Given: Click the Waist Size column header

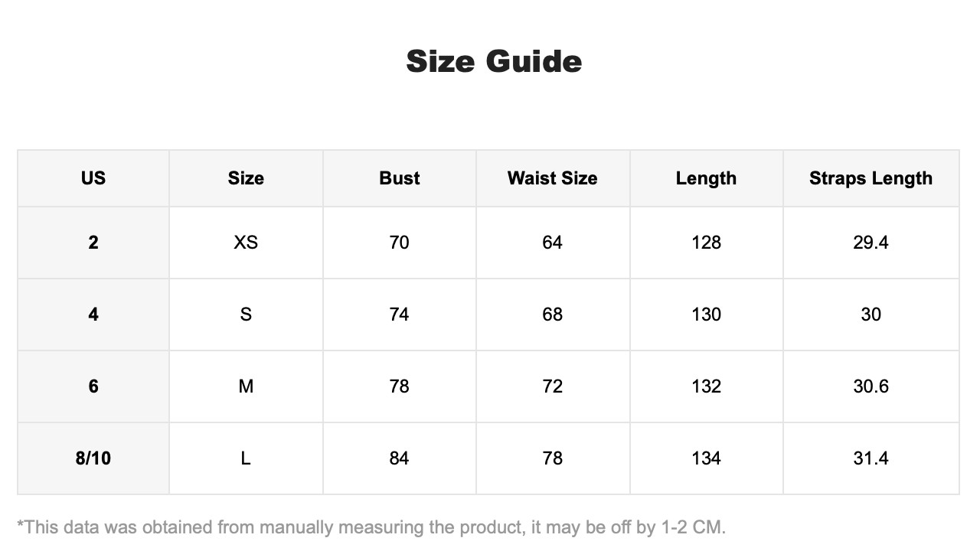Looking at the screenshot, I should [553, 178].
